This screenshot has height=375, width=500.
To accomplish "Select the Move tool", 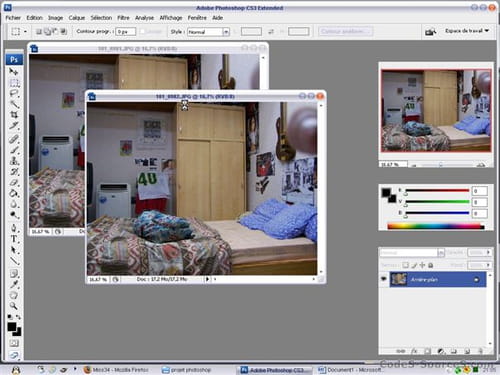I will (x=14, y=71).
